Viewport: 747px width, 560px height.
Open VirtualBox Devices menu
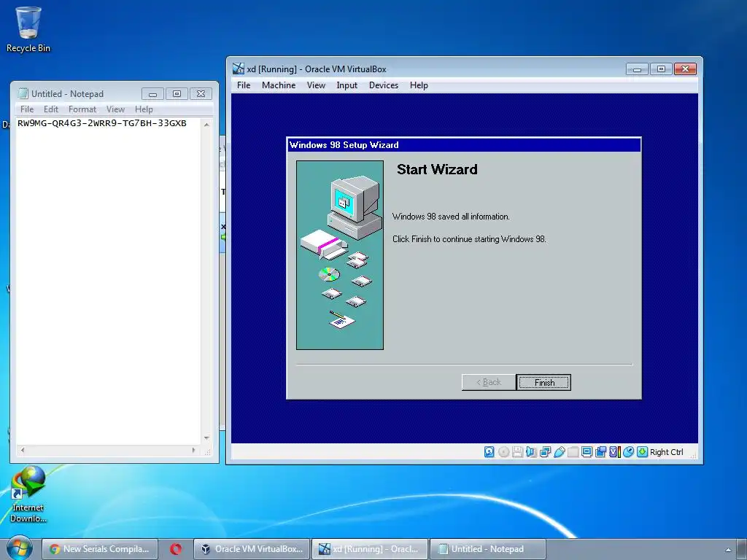384,85
